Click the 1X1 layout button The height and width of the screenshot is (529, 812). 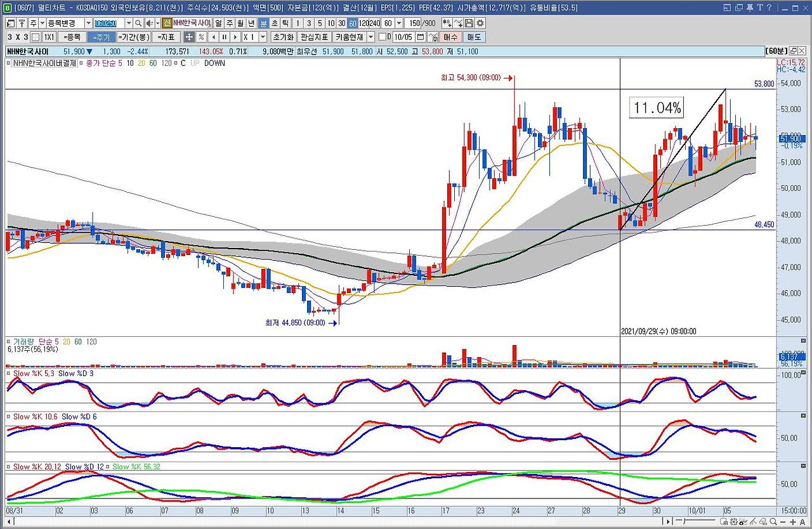tap(49, 37)
